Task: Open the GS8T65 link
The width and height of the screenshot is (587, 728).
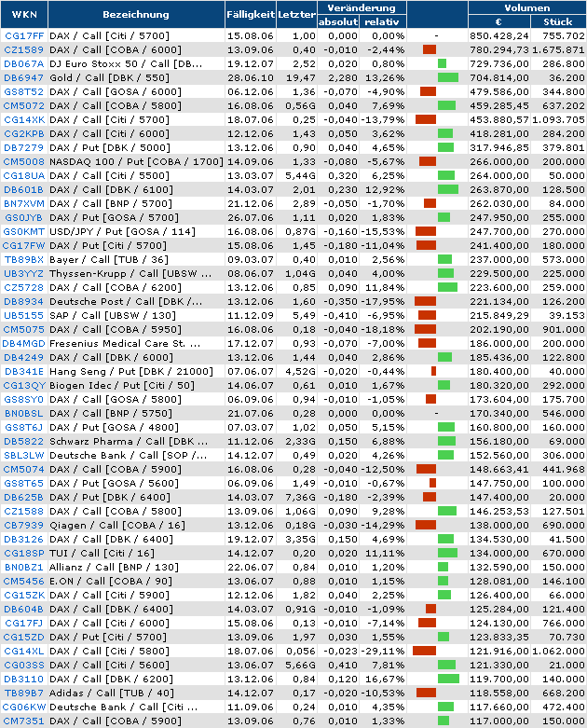Action: pyautogui.click(x=23, y=483)
